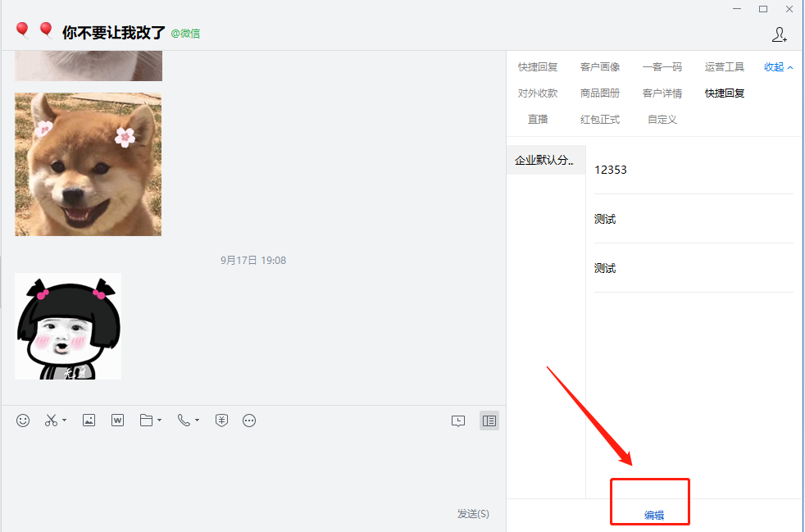
Task: Open screenshot options dropdown arrow
Action: (64, 420)
